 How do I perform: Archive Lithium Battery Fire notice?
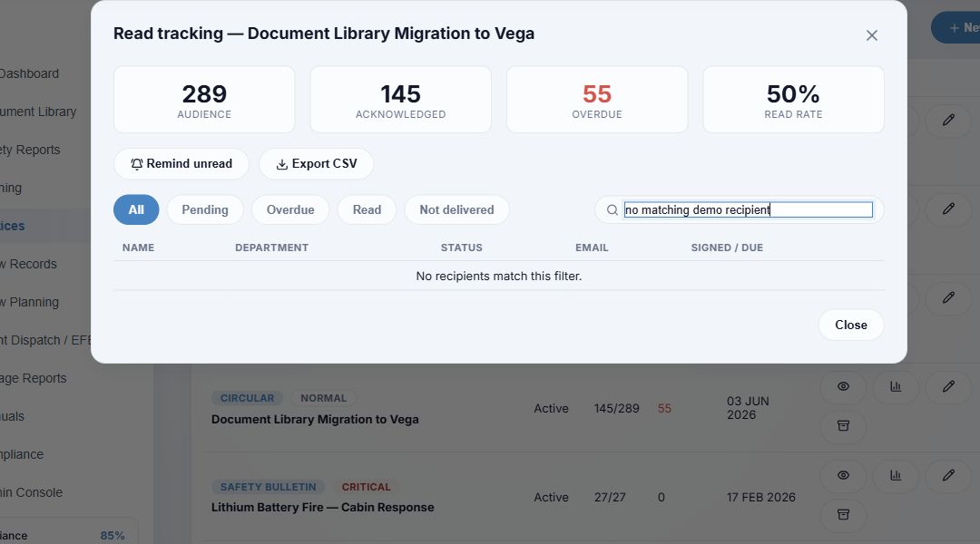[x=843, y=515]
